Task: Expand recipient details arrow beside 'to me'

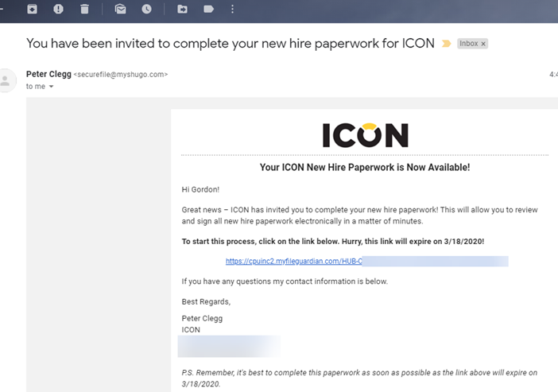Action: 51,87
